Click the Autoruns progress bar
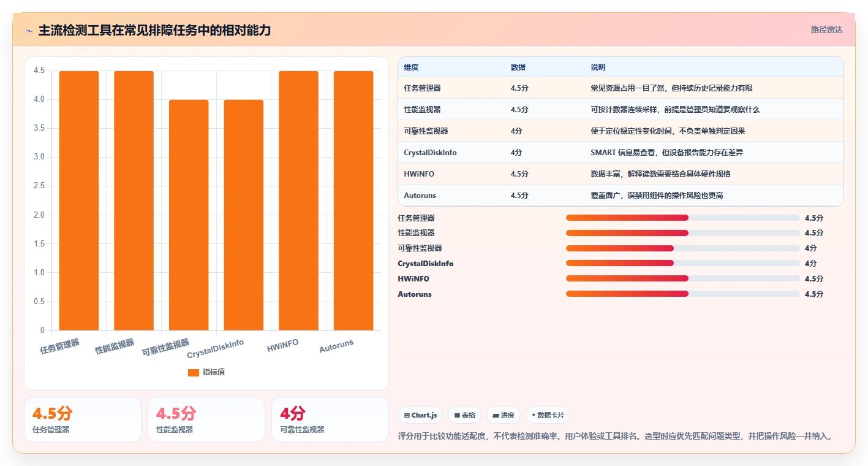The height and width of the screenshot is (466, 868). pos(683,294)
